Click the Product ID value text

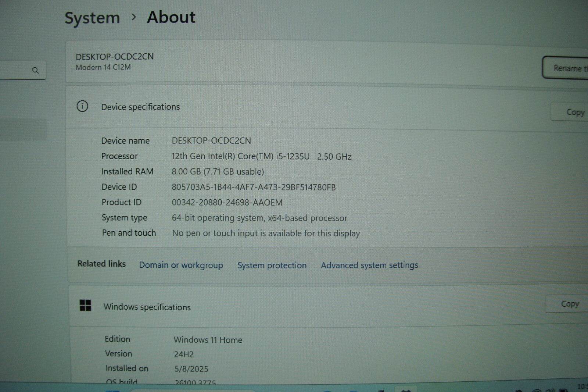point(227,203)
